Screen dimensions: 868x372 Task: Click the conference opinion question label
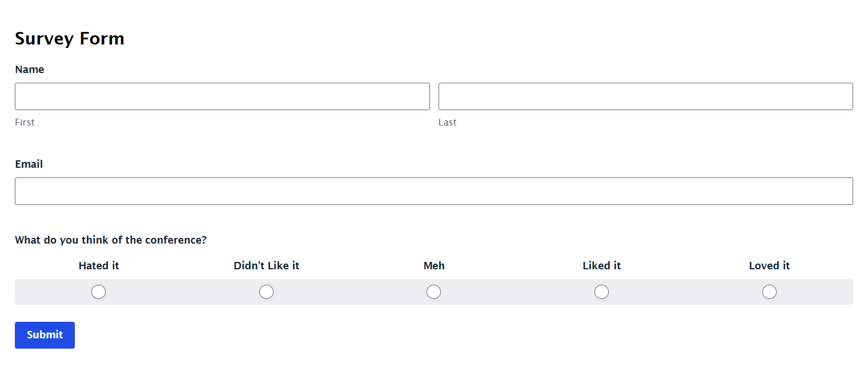click(x=111, y=240)
